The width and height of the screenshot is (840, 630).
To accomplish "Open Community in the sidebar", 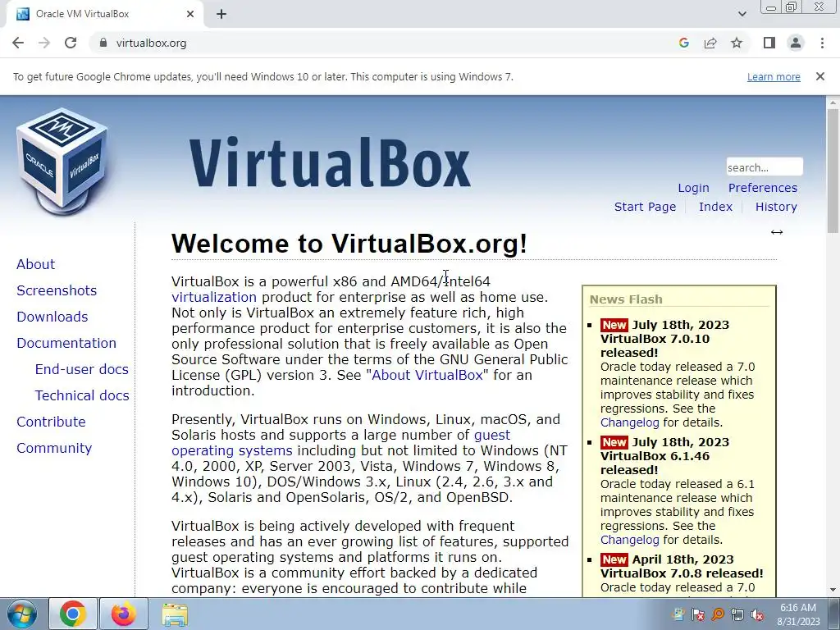I will click(x=54, y=448).
